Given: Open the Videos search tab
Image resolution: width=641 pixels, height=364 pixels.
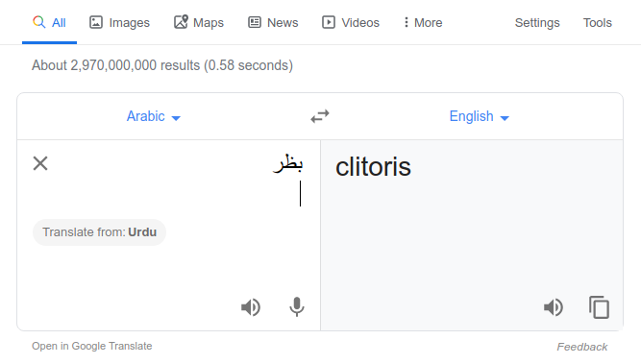Looking at the screenshot, I should coord(351,22).
